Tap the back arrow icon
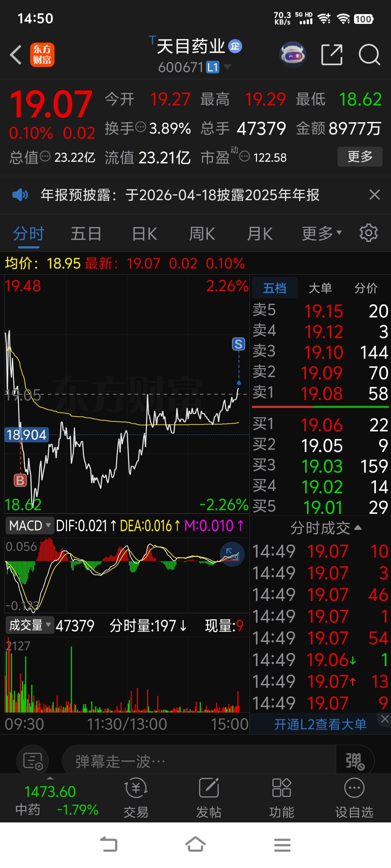Screen dimensions: 391x868 [16, 55]
